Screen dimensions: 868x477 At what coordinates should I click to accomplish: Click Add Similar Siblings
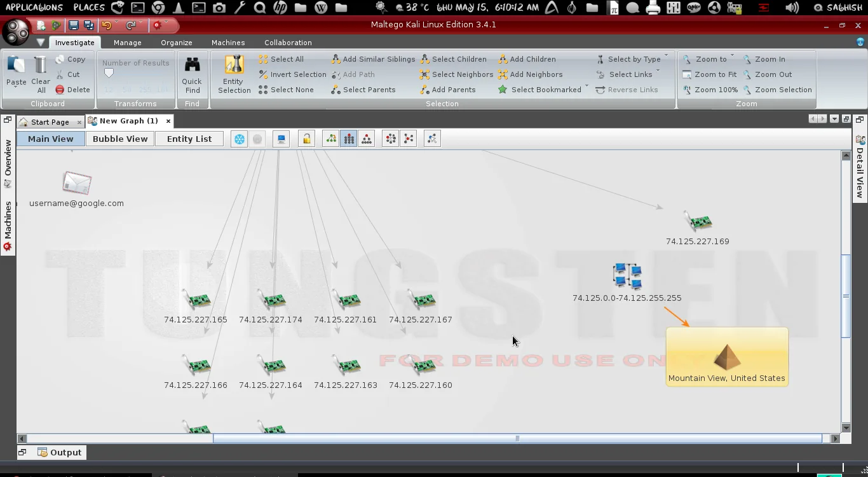(373, 59)
